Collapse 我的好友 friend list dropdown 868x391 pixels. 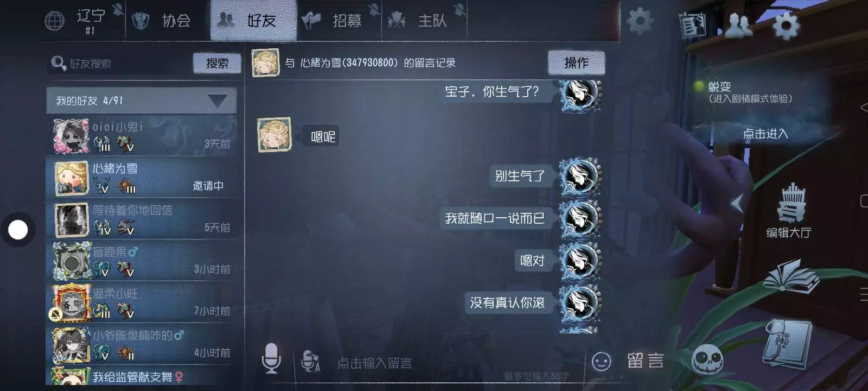click(x=218, y=101)
